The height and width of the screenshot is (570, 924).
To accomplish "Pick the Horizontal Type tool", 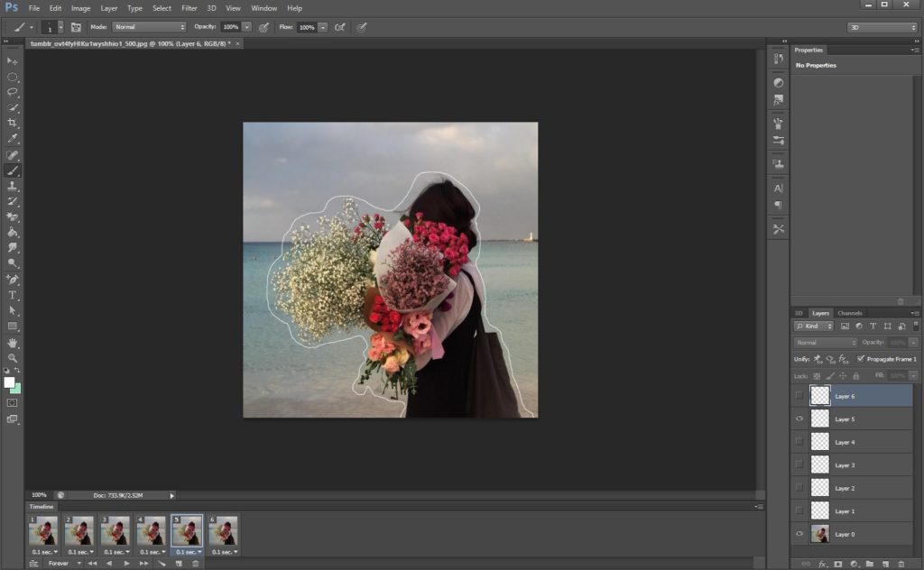I will point(13,295).
